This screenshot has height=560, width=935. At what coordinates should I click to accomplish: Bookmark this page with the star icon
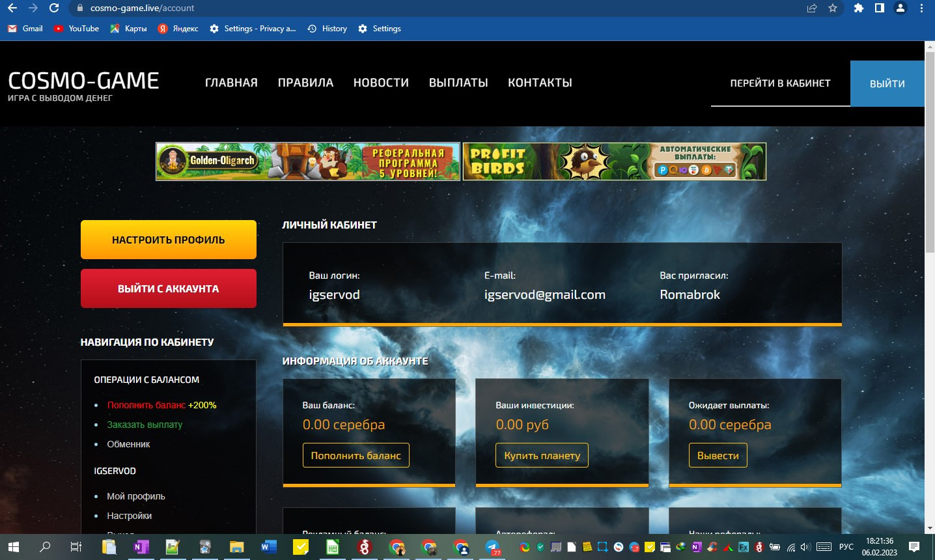point(833,8)
